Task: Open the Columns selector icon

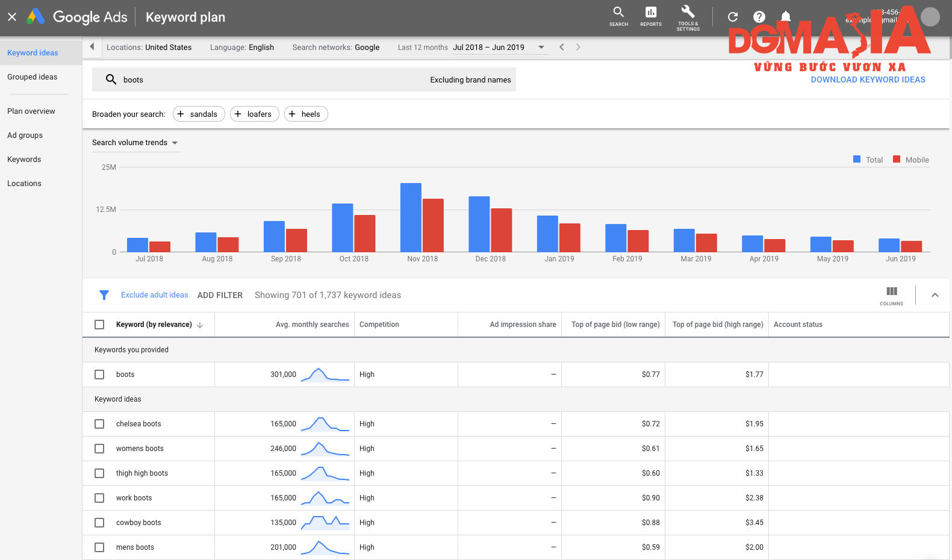Action: tap(891, 295)
